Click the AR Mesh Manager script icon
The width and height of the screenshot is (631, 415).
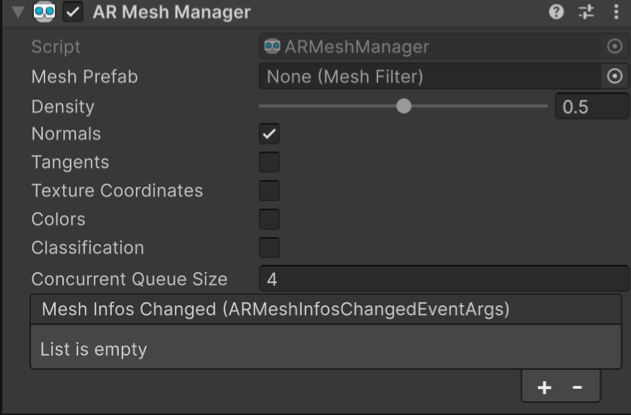44,13
